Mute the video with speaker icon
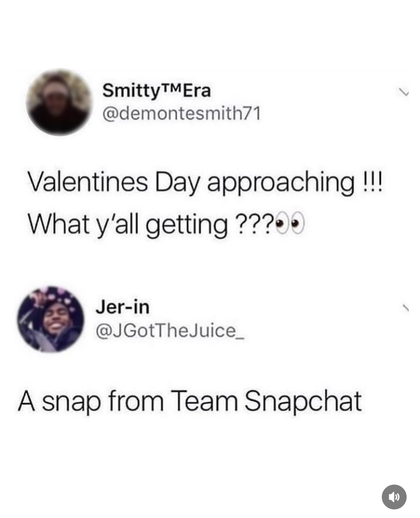 click(394, 497)
